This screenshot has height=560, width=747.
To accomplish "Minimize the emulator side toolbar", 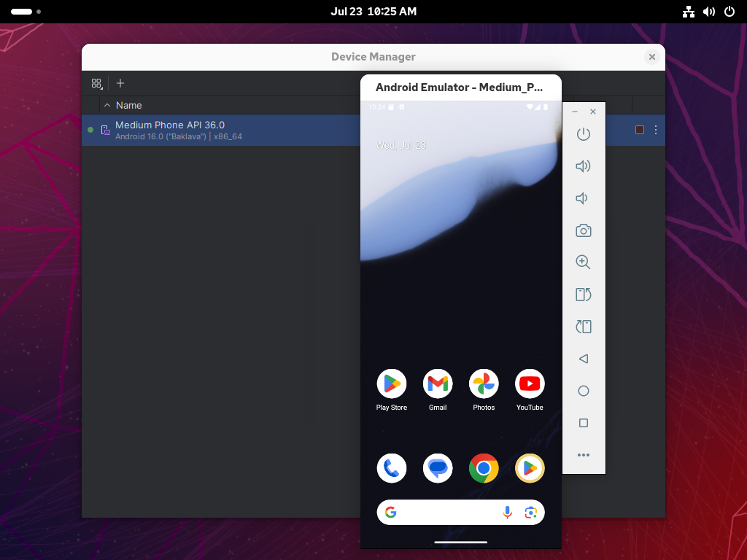I will (x=575, y=112).
